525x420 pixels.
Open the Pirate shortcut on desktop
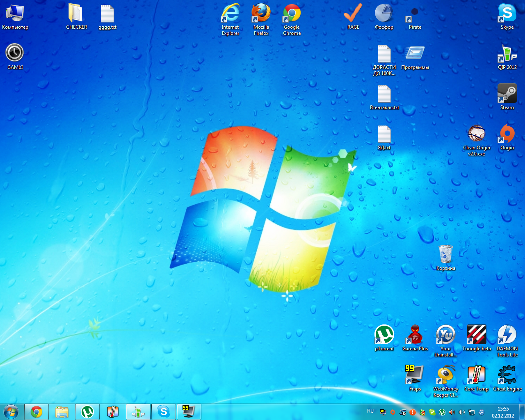[415, 17]
